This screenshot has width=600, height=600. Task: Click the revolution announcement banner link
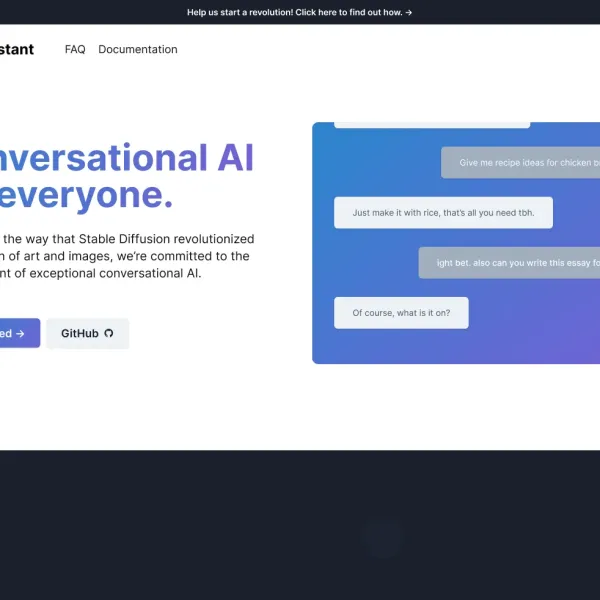(299, 12)
